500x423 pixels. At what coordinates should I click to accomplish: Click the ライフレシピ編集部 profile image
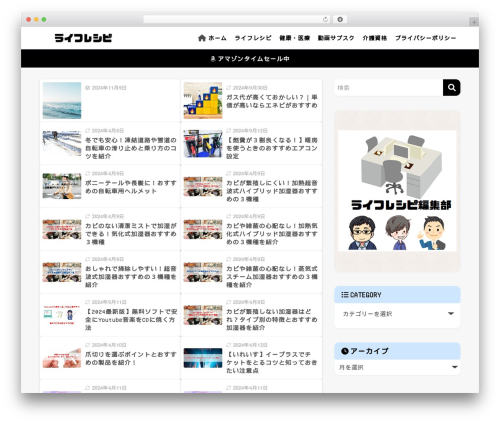tap(397, 191)
